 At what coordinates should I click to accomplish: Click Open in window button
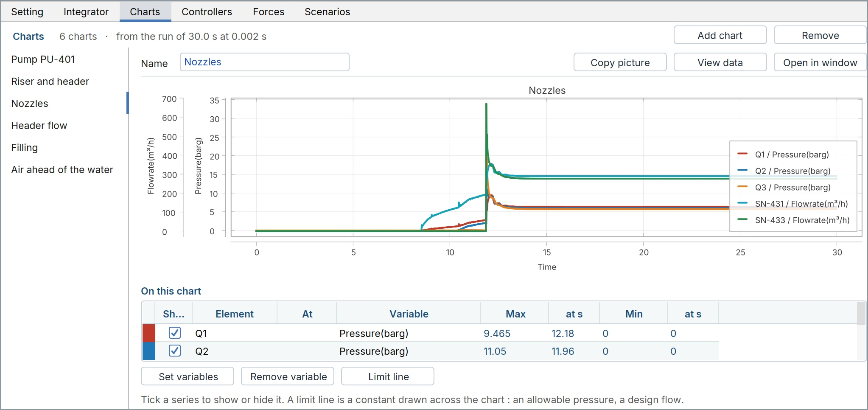(x=820, y=62)
